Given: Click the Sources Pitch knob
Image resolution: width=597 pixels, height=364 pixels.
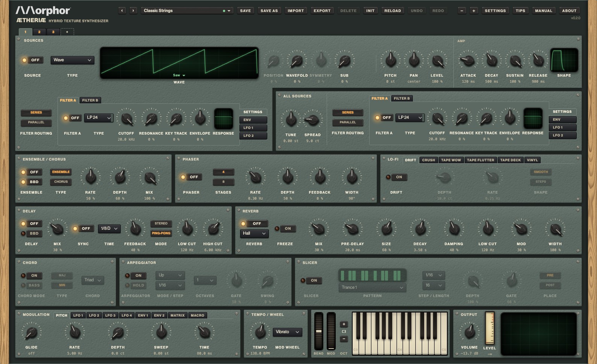Looking at the screenshot, I should [390, 60].
